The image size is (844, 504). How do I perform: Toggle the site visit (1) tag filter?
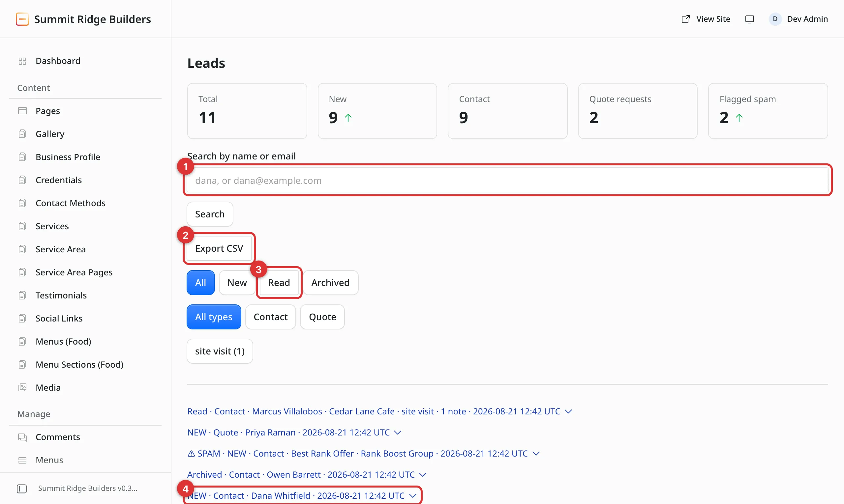click(x=220, y=351)
